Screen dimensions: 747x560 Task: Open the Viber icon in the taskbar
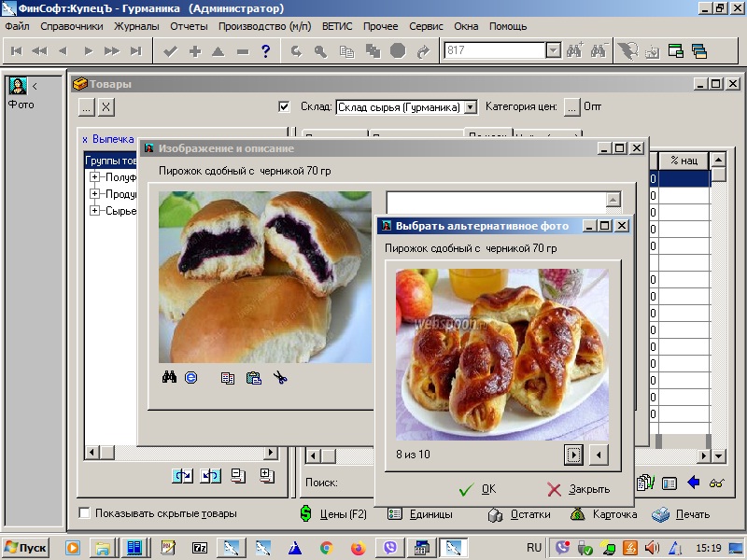[391, 548]
